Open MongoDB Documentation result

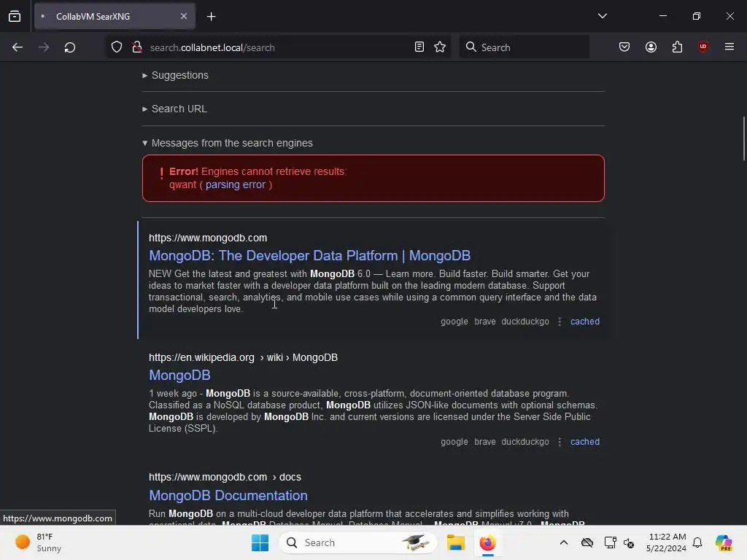[228, 496]
